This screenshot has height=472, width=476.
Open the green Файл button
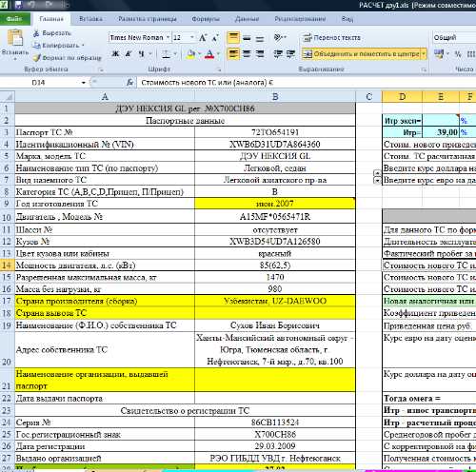pos(14,19)
